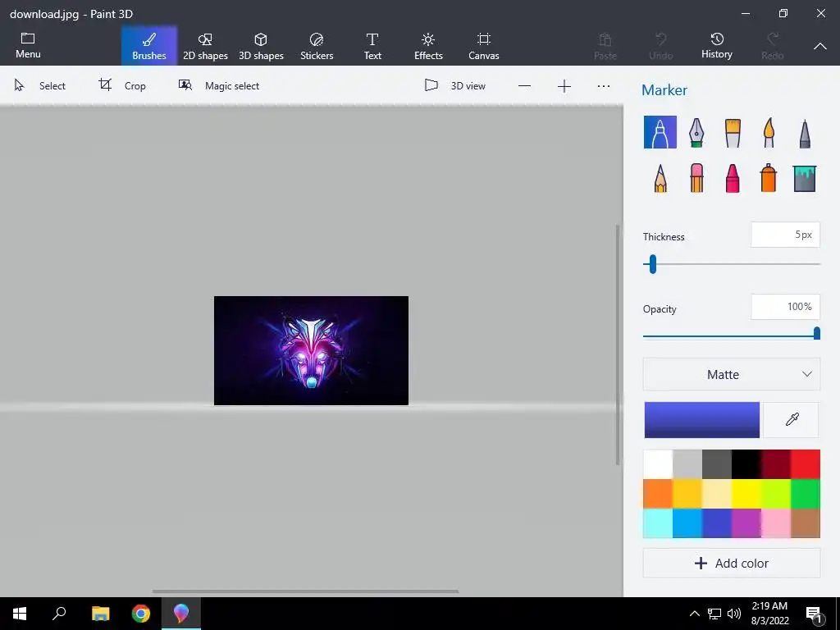The image size is (840, 630).
Task: Open the Stickers tab
Action: [317, 46]
